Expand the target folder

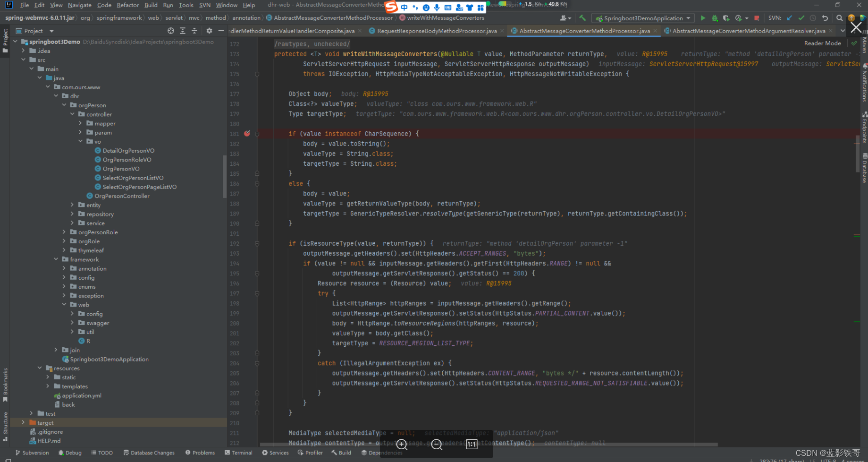[23, 423]
